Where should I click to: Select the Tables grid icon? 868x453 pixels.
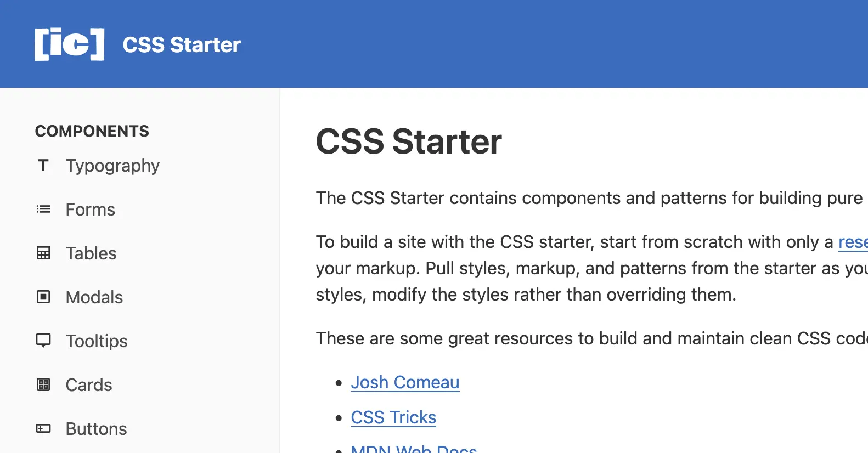point(43,253)
